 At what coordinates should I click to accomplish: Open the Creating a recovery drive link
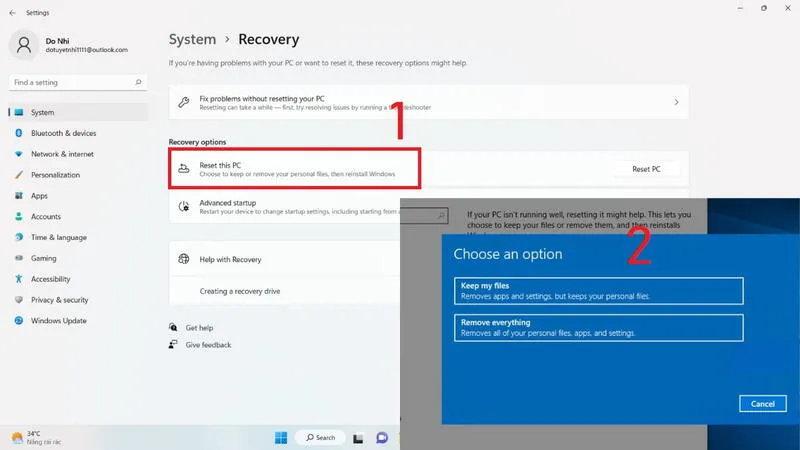[x=239, y=291]
